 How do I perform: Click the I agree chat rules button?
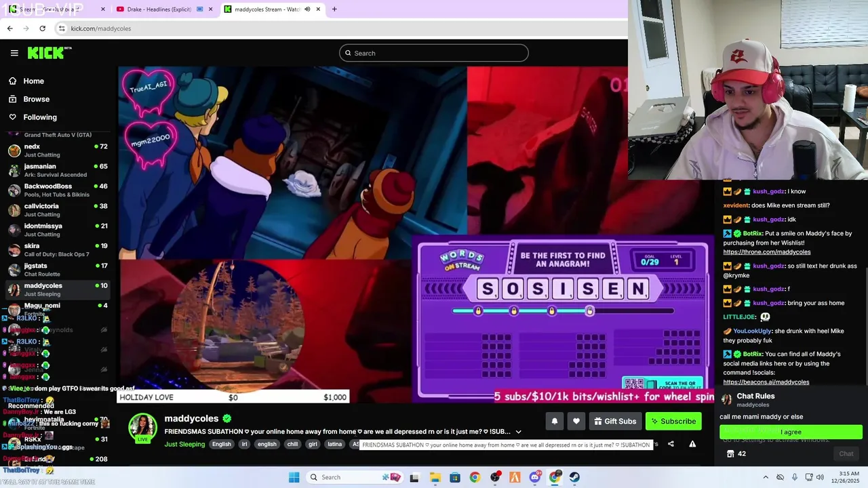791,432
